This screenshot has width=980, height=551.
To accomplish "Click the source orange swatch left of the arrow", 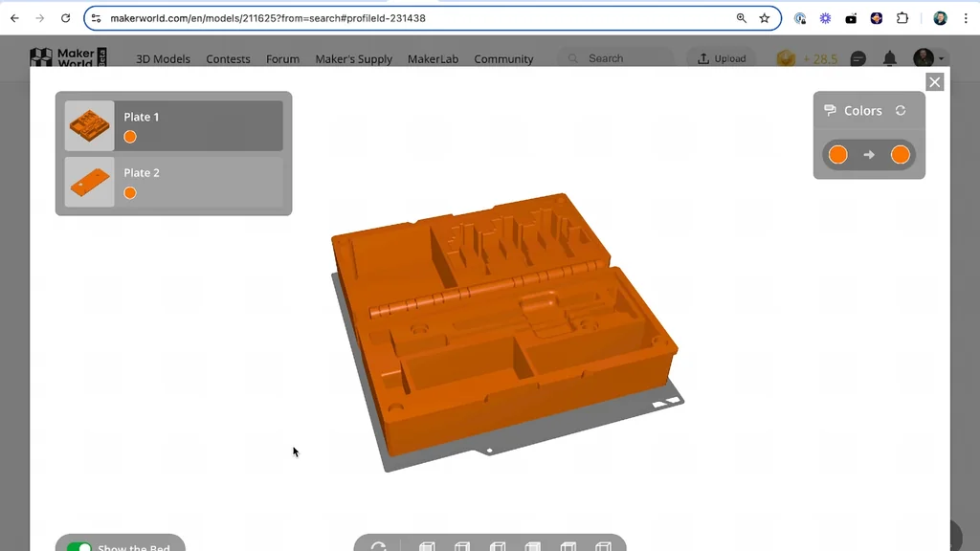I will (x=838, y=154).
